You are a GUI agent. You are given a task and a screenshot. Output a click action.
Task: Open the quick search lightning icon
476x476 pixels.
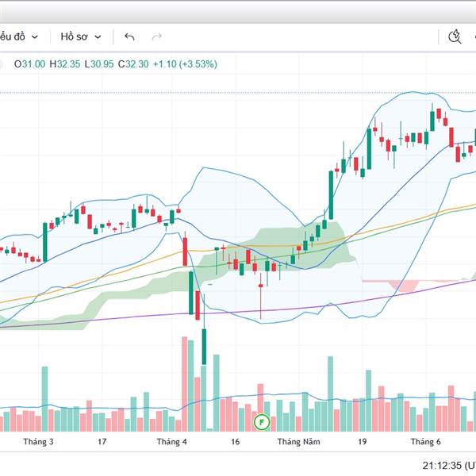[x=455, y=37]
